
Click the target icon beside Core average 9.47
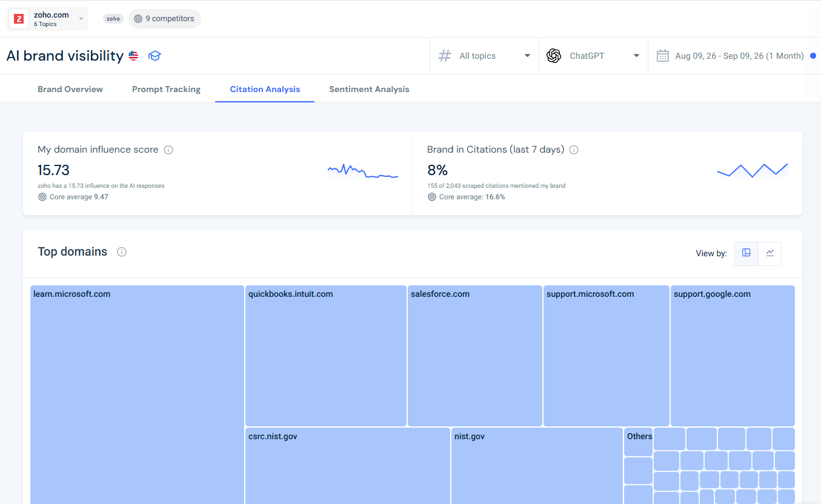42,197
